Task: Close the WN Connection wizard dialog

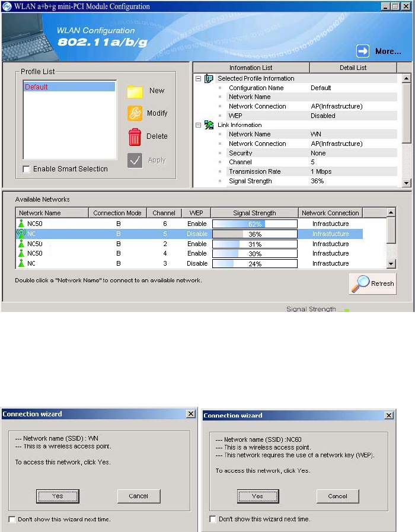Action: click(x=191, y=414)
